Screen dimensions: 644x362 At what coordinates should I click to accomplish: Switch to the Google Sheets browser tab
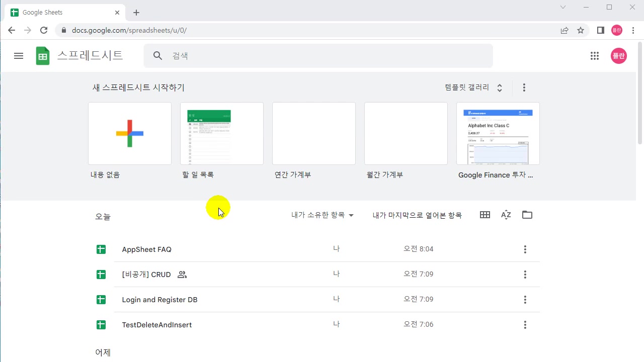[60, 12]
